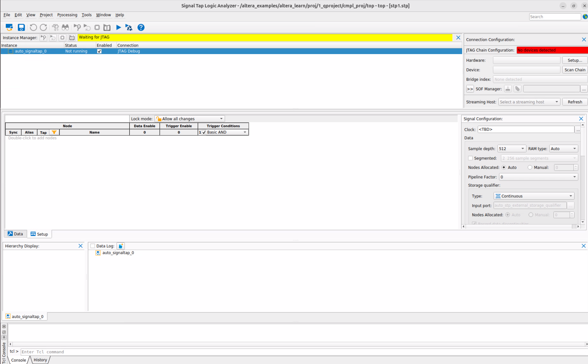Open the File menu

point(7,15)
